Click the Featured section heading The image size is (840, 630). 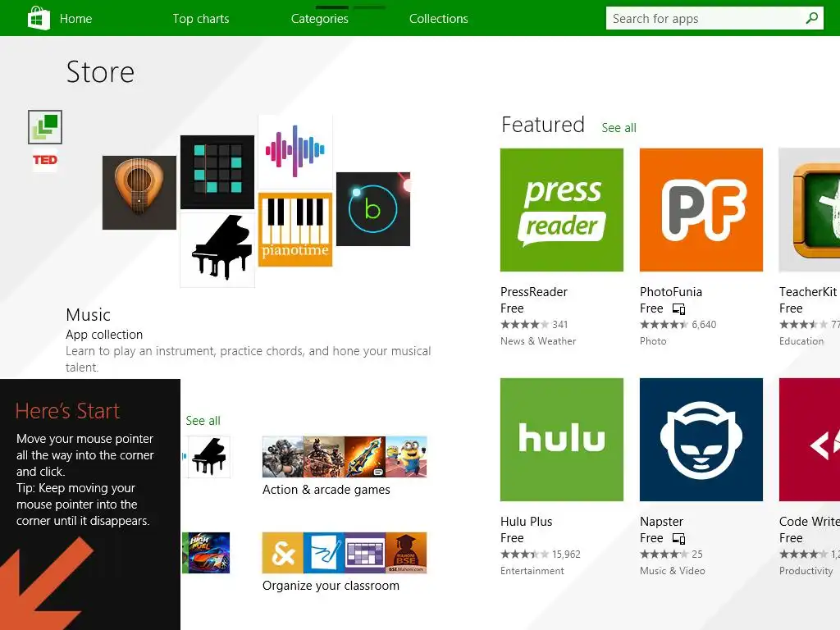point(543,125)
